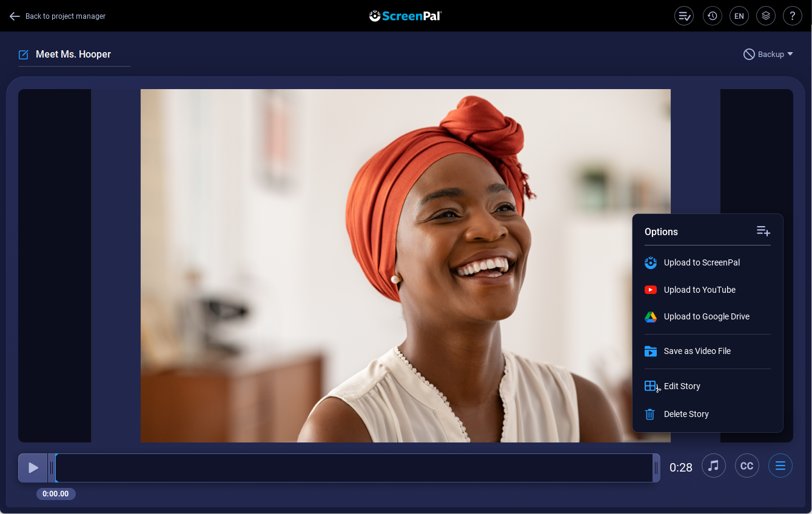Viewport: 812px width, 514px height.
Task: Open the checklist tasks icon
Action: point(684,16)
